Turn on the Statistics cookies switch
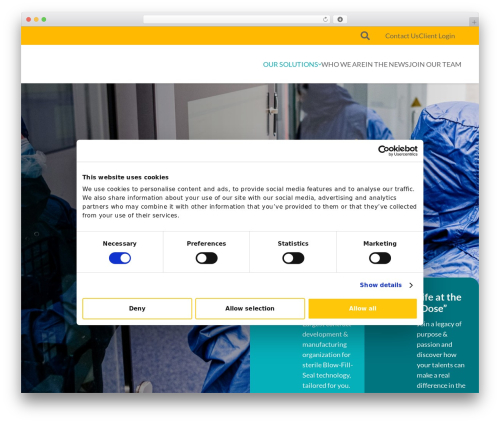Image resolution: width=500 pixels, height=423 pixels. click(x=293, y=258)
